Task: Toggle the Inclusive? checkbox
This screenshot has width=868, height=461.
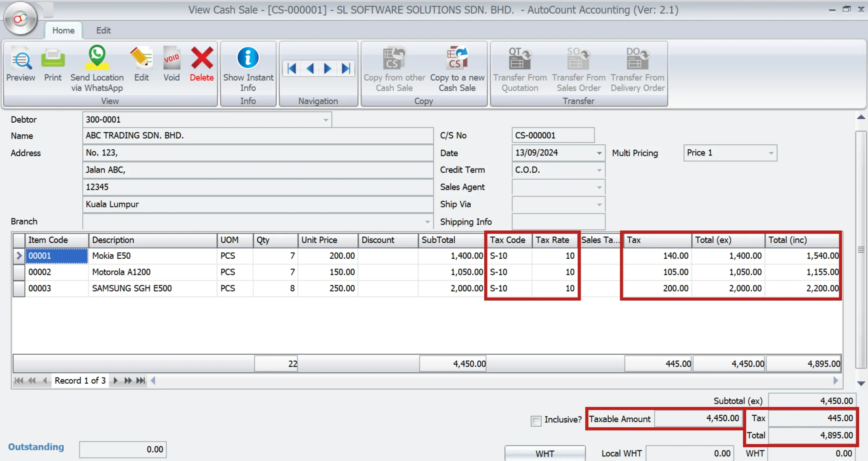Action: [x=536, y=421]
